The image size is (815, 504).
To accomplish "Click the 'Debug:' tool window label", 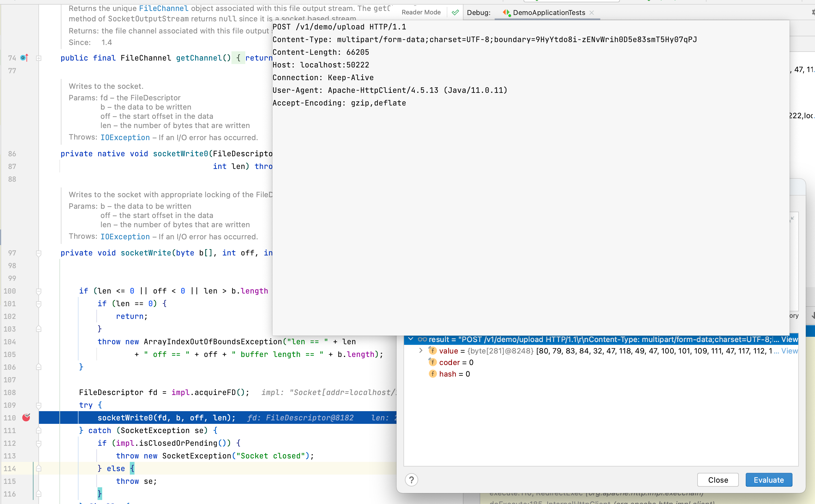I will tap(478, 13).
